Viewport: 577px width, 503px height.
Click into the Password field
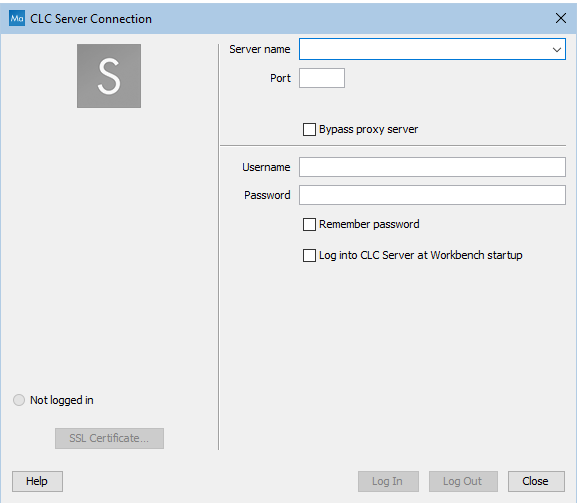(432, 195)
